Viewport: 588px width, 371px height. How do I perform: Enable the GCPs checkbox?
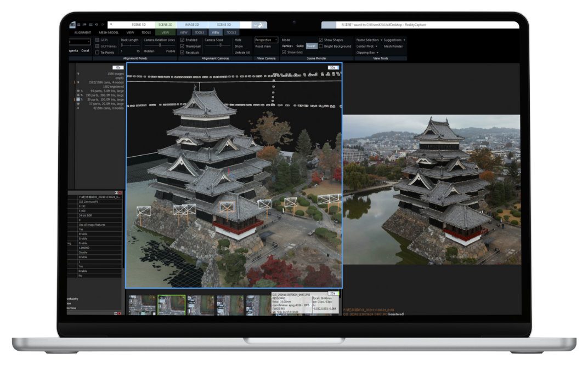point(97,39)
